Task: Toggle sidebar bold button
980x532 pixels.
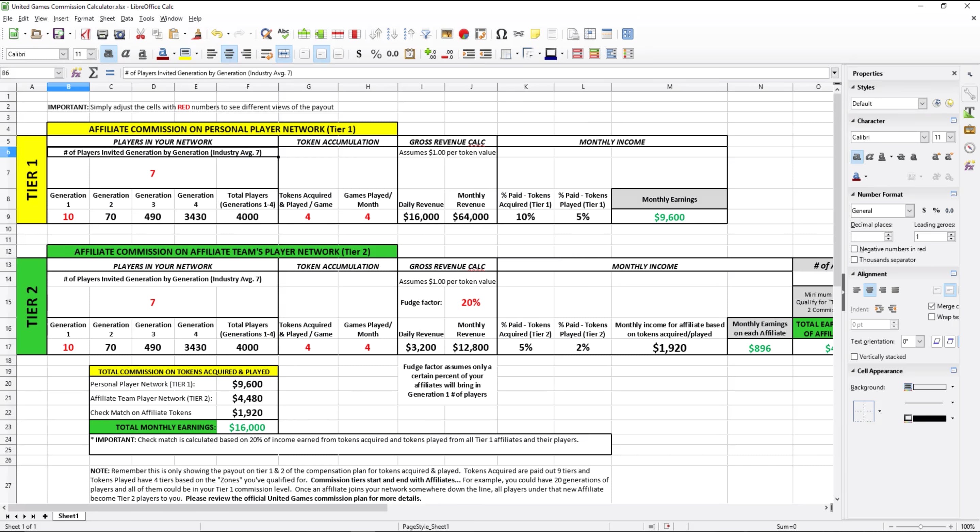Action: [x=857, y=157]
